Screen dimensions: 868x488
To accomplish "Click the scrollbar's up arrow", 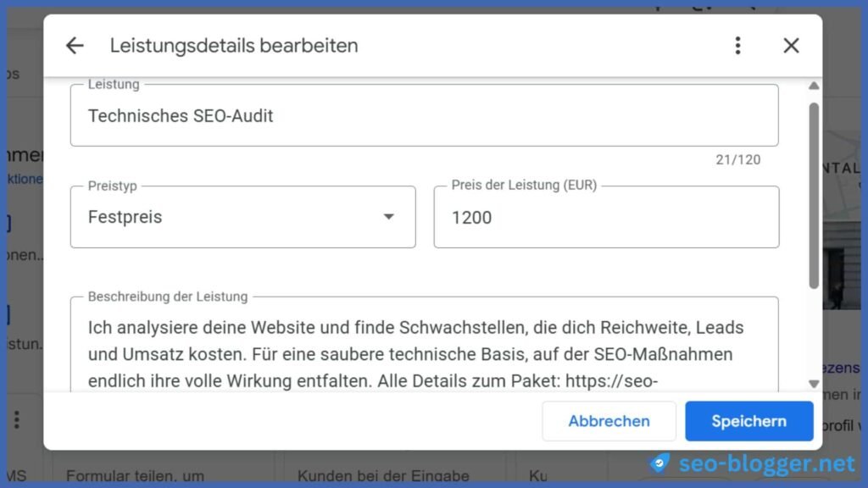I will pyautogui.click(x=814, y=85).
